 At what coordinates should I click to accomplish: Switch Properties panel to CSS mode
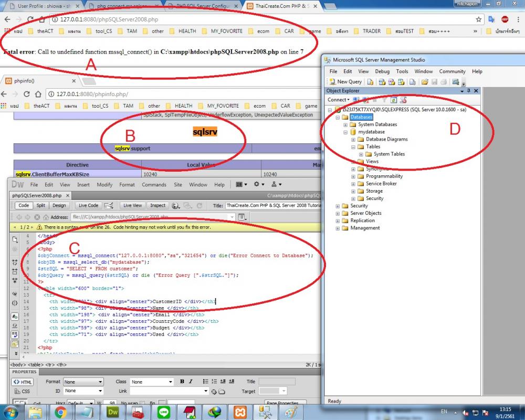tap(22, 391)
